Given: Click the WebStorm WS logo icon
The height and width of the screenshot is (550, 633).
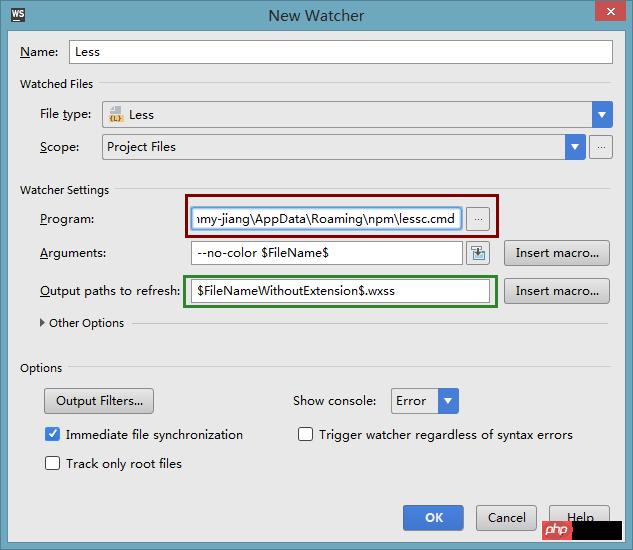Looking at the screenshot, I should 18,14.
